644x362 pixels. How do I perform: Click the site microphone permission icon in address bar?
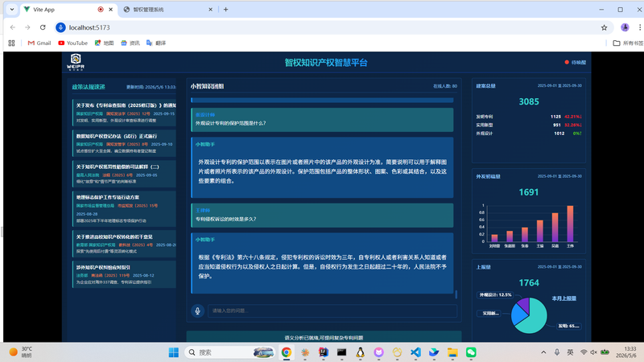(60, 27)
